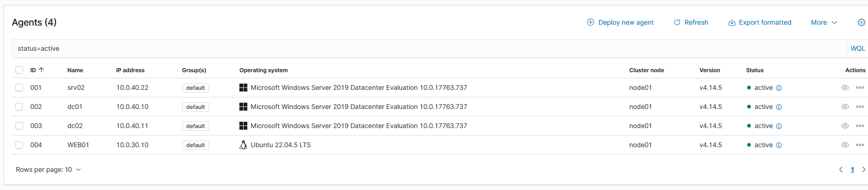
Task: View agent srv02 details eye icon
Action: [x=845, y=88]
